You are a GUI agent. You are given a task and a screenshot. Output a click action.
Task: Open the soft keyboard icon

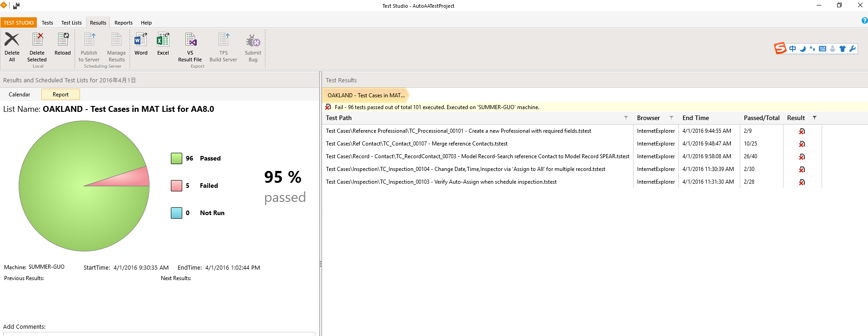(823, 49)
